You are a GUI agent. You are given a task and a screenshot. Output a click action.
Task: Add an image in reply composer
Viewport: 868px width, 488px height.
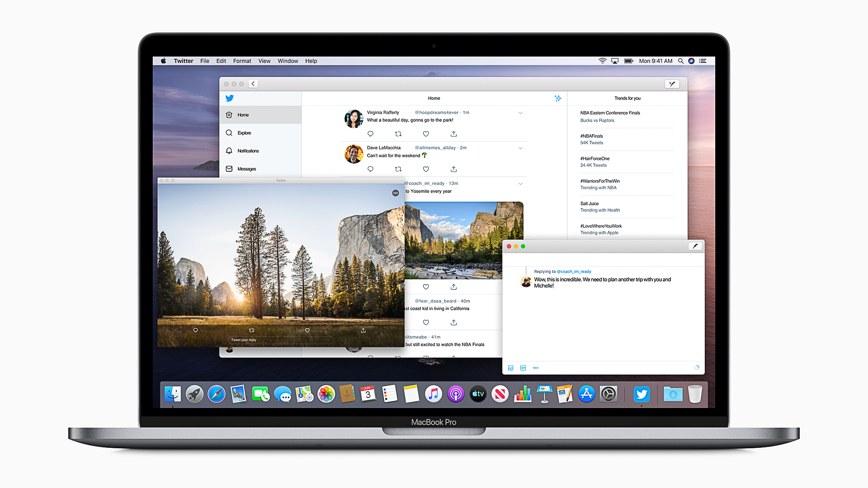coord(510,368)
